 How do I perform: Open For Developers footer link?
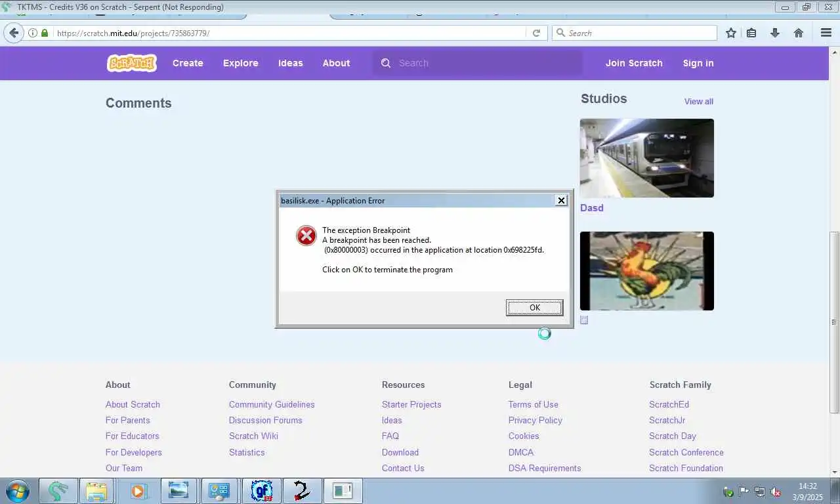[x=134, y=453]
